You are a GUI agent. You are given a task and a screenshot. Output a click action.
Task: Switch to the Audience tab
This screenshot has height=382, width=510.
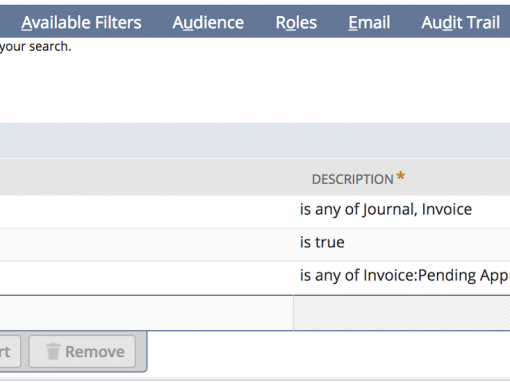(208, 23)
